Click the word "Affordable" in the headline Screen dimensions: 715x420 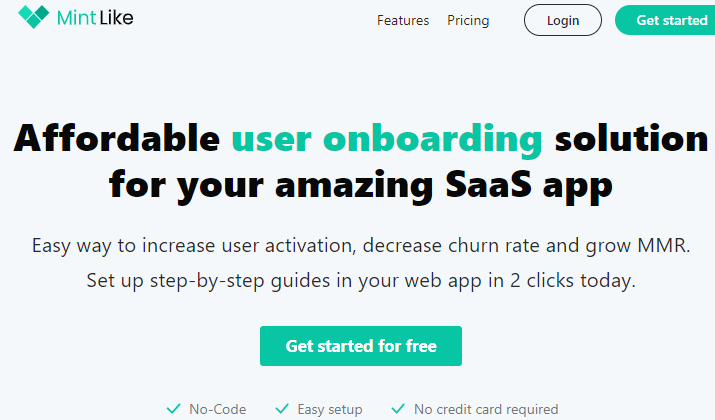click(116, 138)
